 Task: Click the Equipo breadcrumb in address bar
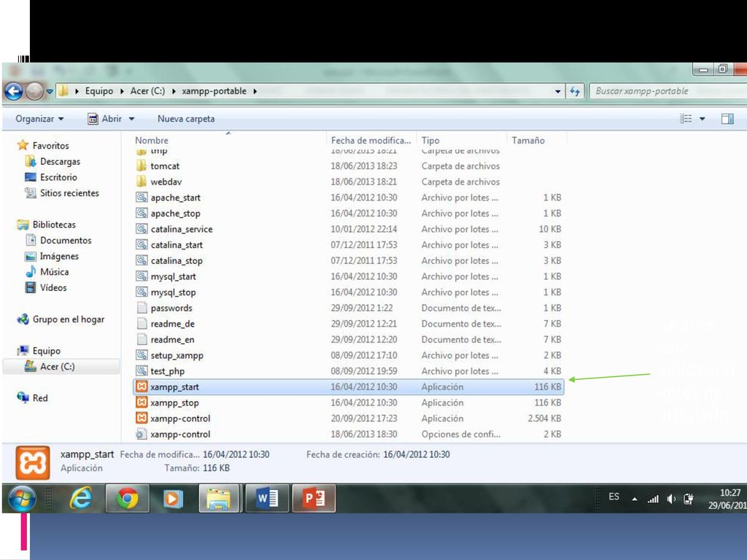pyautogui.click(x=99, y=91)
